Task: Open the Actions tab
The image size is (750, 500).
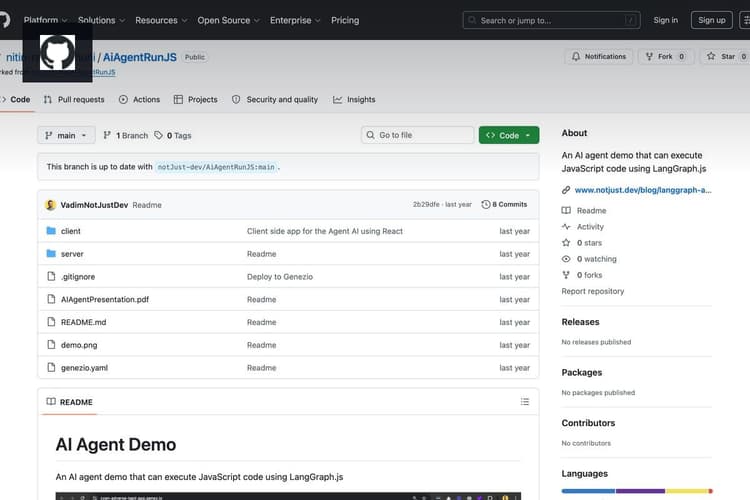Action: click(140, 100)
